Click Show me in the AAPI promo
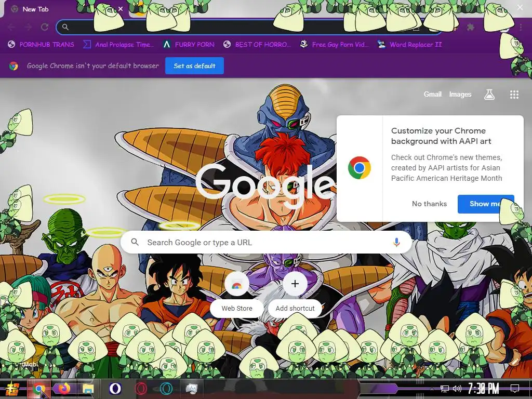Viewport: 532px width, 399px height. click(x=486, y=204)
